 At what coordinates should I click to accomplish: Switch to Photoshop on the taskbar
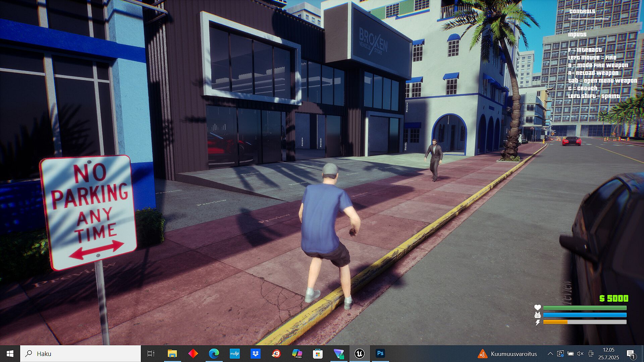[380, 354]
